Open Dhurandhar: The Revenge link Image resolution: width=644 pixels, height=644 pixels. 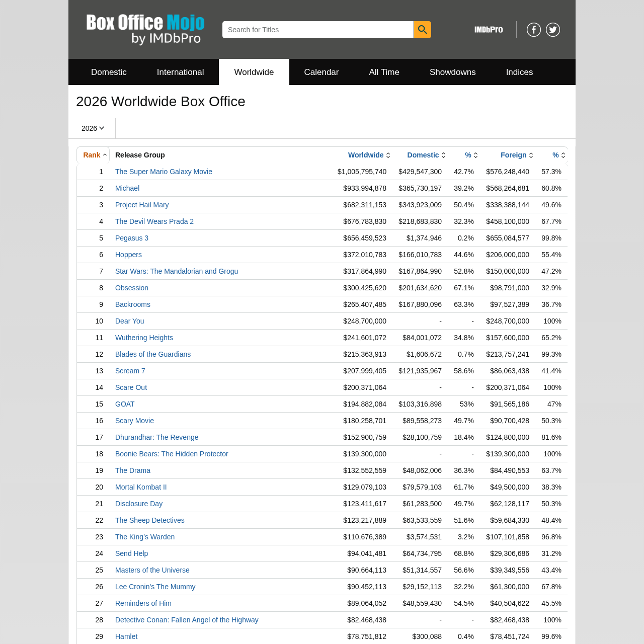(x=157, y=437)
